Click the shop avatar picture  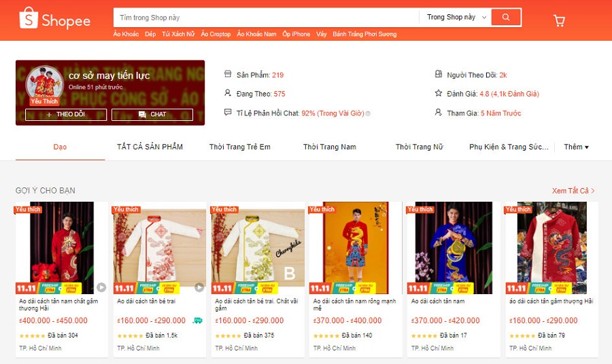pyautogui.click(x=44, y=83)
